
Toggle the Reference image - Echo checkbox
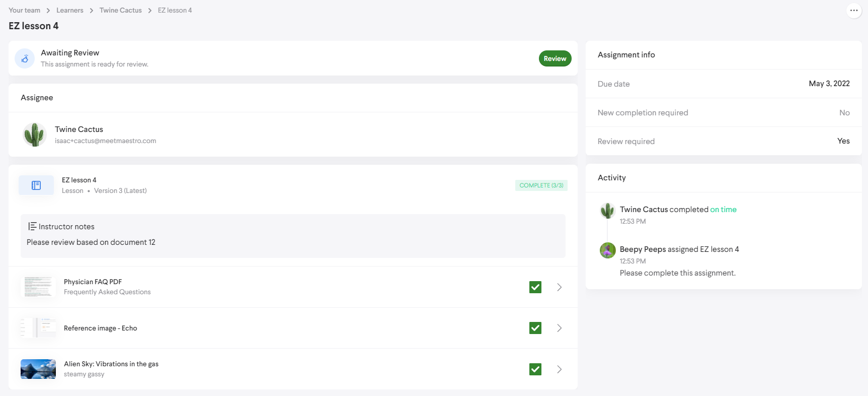[x=535, y=328]
